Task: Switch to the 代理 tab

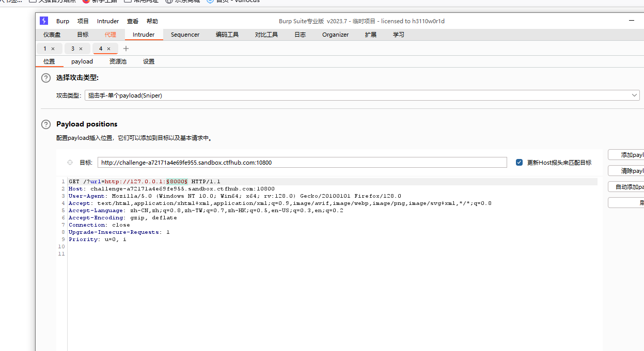Action: tap(111, 35)
